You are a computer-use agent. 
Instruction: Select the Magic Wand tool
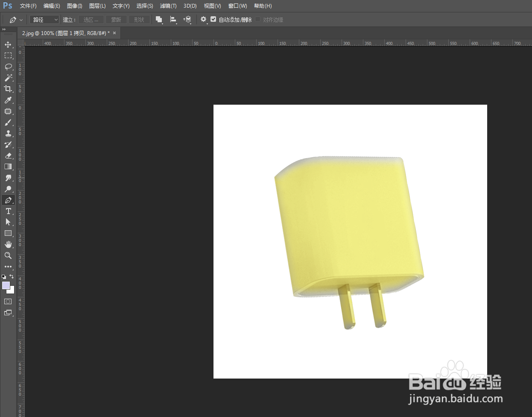[x=8, y=78]
